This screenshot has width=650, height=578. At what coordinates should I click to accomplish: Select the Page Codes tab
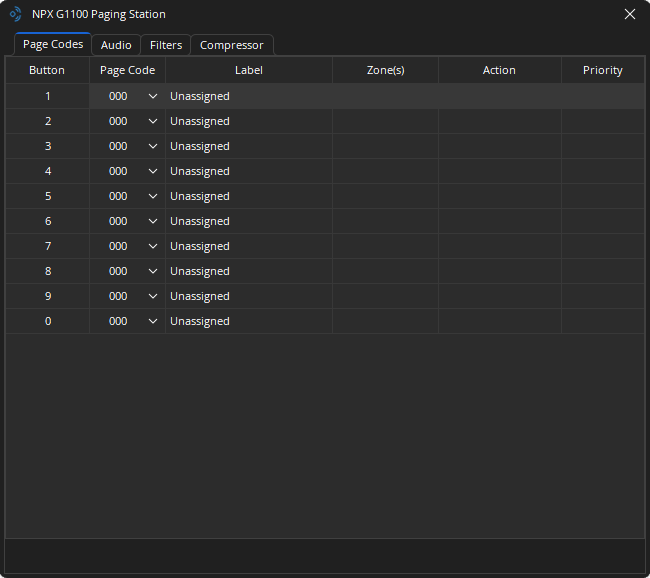tap(53, 44)
